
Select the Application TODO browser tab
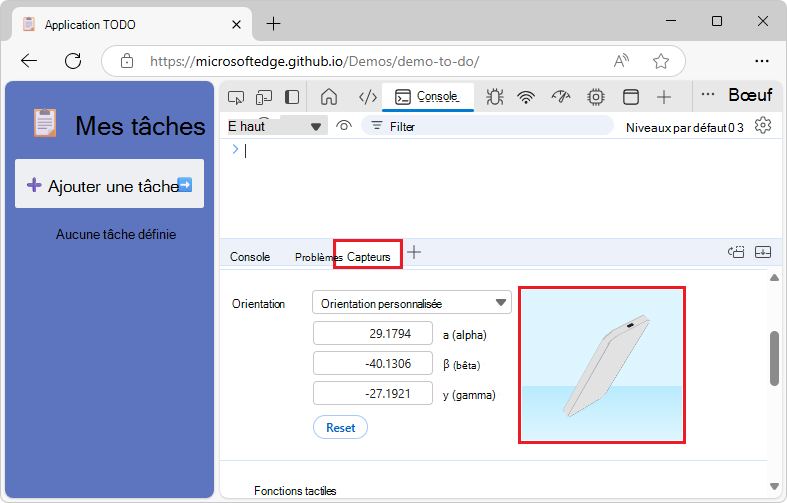click(133, 24)
